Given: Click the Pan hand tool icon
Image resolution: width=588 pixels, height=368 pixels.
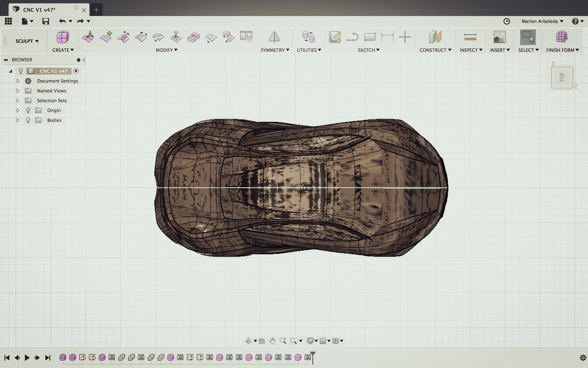Looking at the screenshot, I should click(x=272, y=341).
